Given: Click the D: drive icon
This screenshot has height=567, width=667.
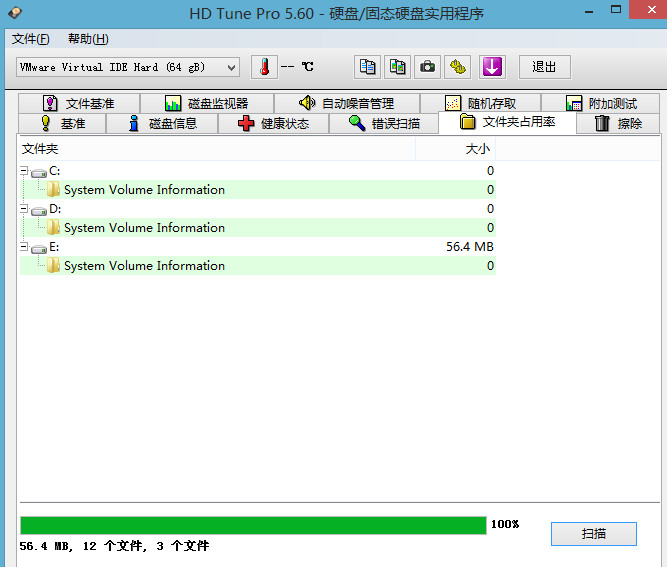Looking at the screenshot, I should pyautogui.click(x=39, y=211).
